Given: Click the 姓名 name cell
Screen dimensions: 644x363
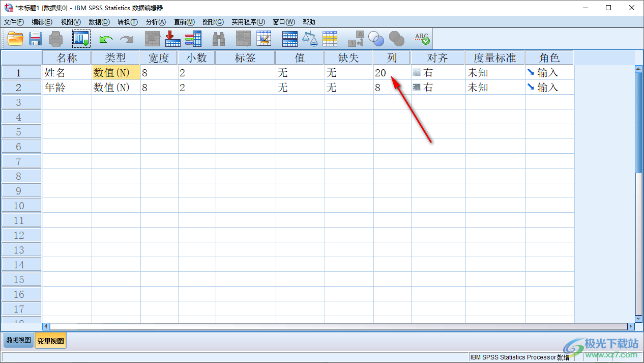Looking at the screenshot, I should pos(67,72).
